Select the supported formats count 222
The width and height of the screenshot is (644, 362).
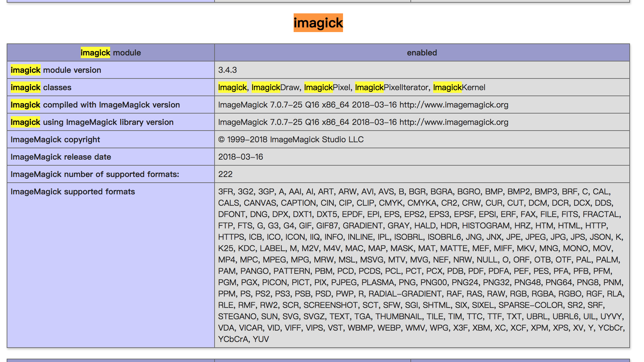(225, 174)
